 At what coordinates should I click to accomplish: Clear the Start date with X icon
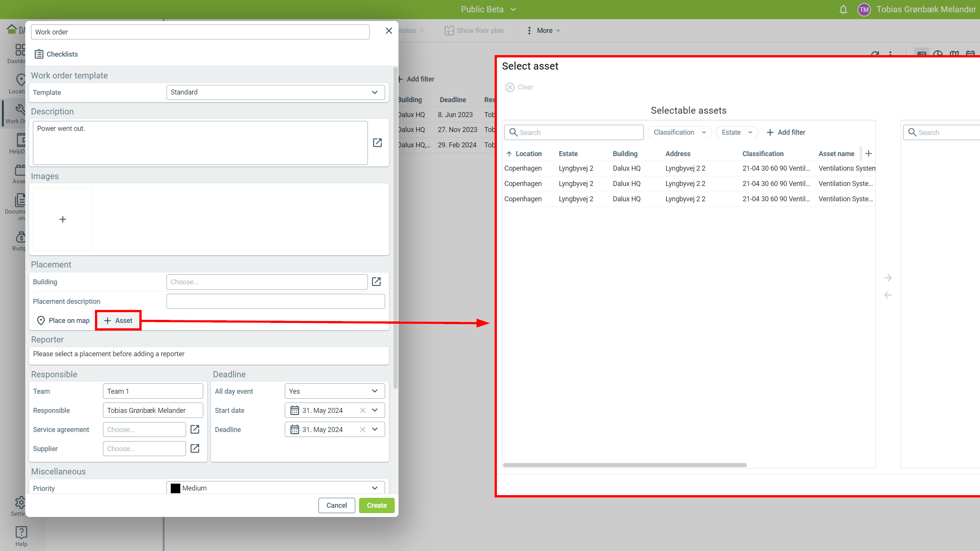[363, 410]
